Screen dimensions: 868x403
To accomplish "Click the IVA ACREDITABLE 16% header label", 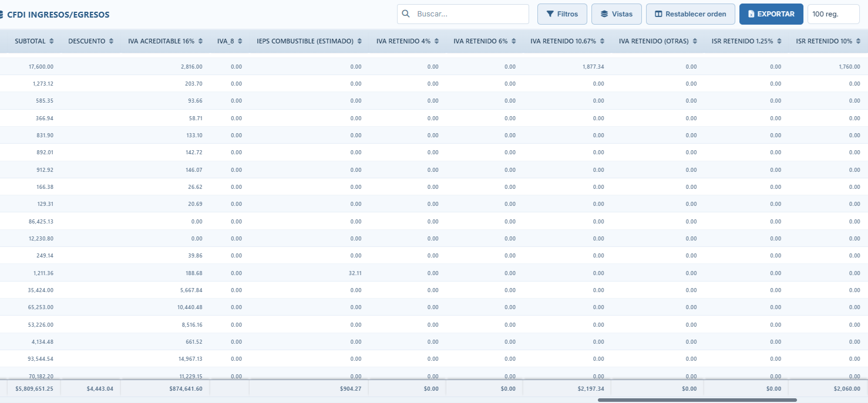I will [x=161, y=41].
